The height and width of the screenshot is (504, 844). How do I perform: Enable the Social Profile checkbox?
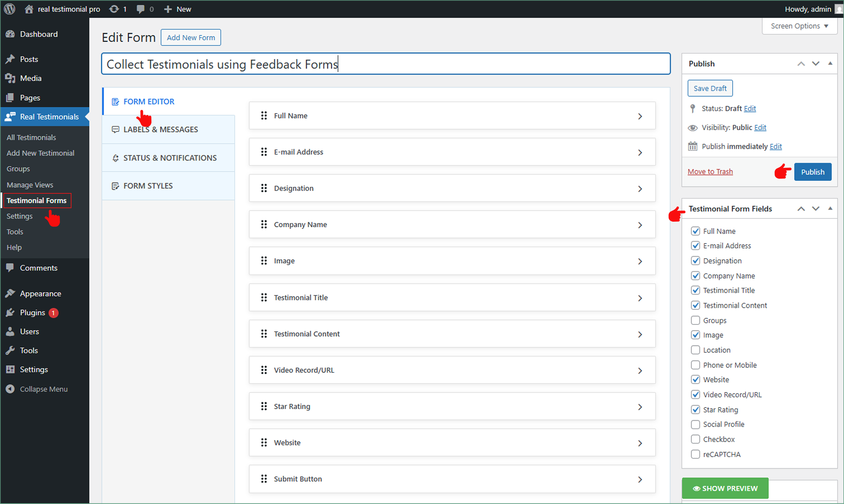click(x=696, y=424)
